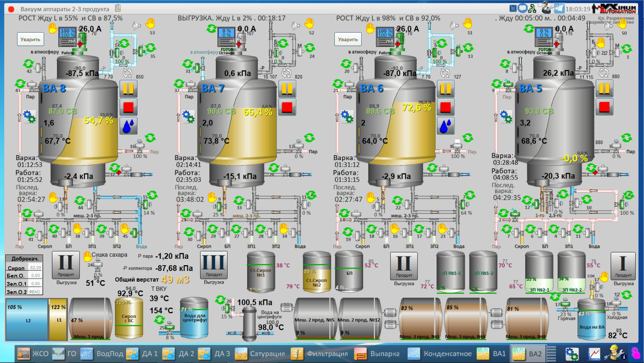Click the L2 blue level bar

pos(27,320)
